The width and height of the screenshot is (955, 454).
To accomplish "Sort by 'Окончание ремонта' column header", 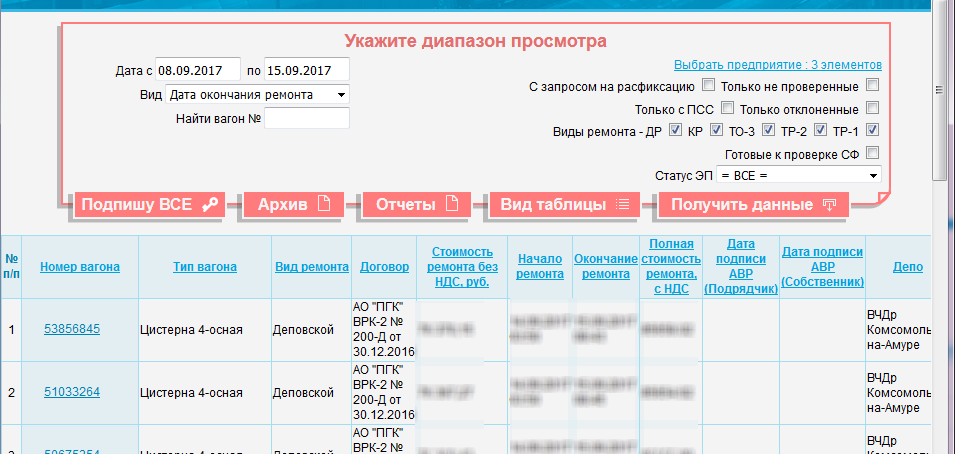I will click(606, 267).
